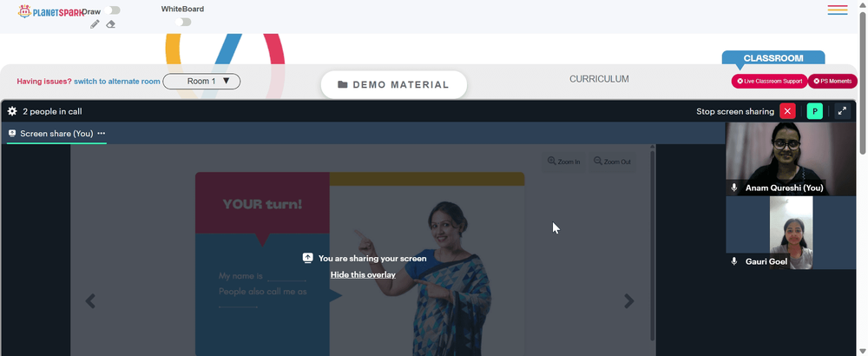Click Anam Qureshi microphone icon
The width and height of the screenshot is (868, 356).
click(734, 188)
